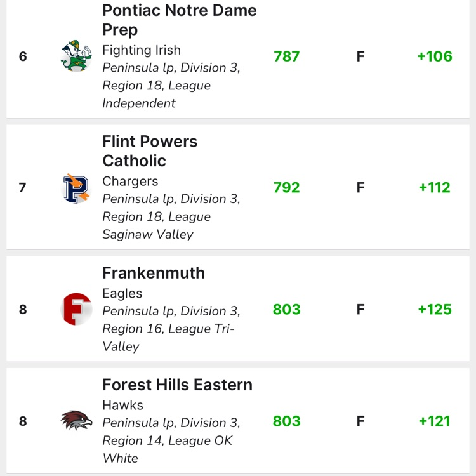Viewport: 476px width, 476px height.
Task: Select the +125 to-par value
Action: click(435, 309)
